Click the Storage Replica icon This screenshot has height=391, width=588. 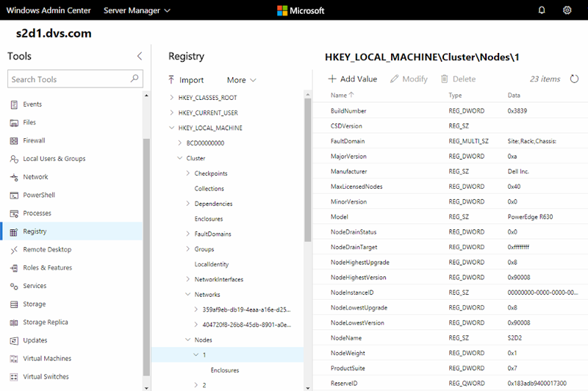point(14,323)
